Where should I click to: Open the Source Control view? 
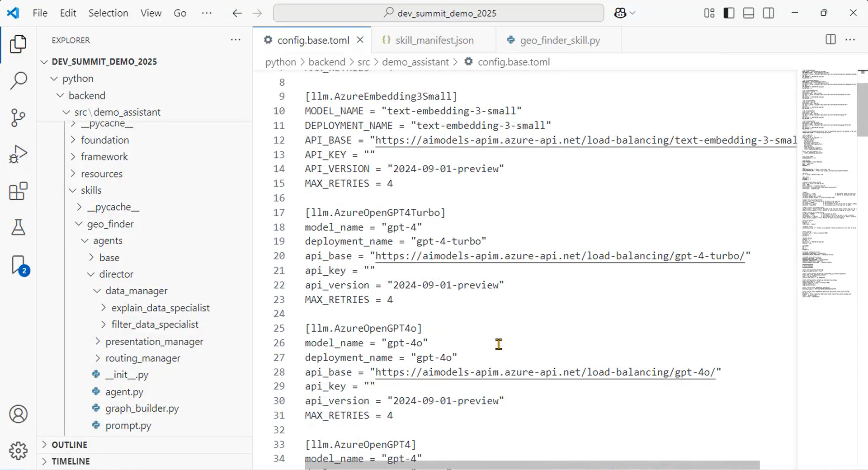click(x=18, y=117)
